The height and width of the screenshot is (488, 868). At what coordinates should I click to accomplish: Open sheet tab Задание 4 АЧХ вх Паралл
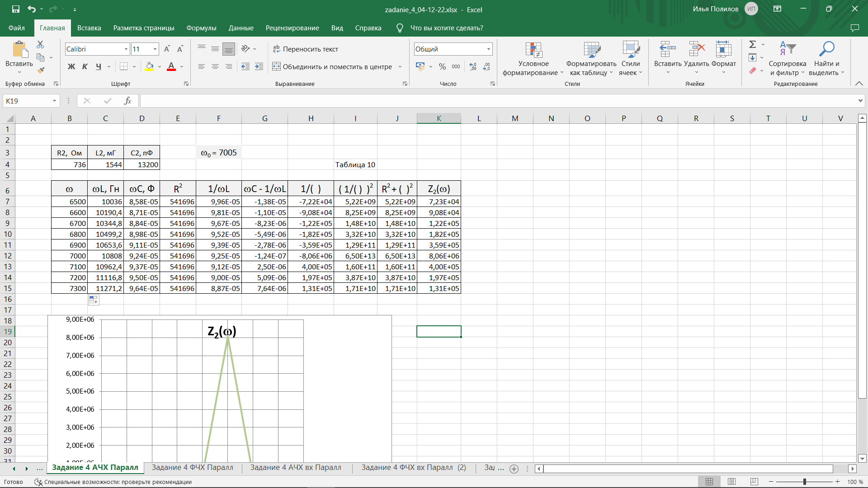click(296, 468)
